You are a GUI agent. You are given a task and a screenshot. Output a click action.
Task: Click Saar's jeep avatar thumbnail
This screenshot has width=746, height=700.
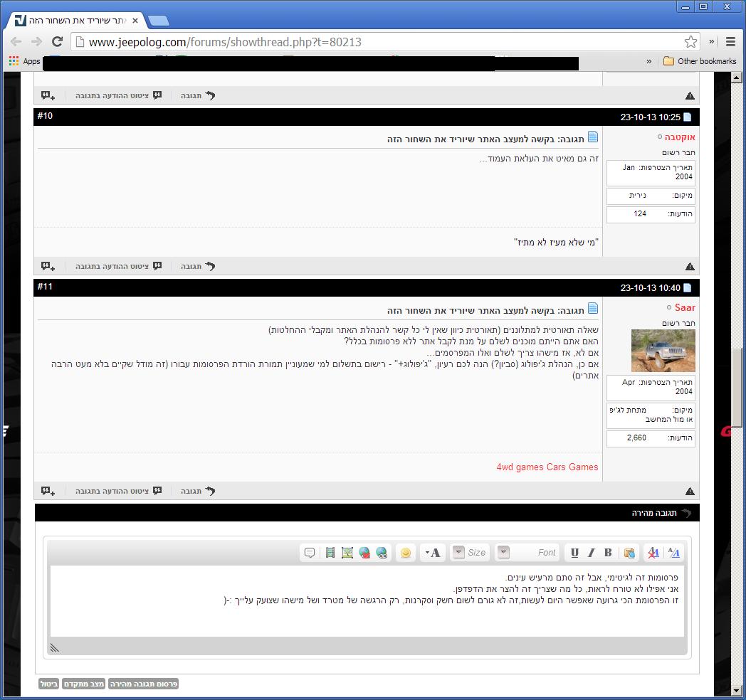pyautogui.click(x=663, y=351)
